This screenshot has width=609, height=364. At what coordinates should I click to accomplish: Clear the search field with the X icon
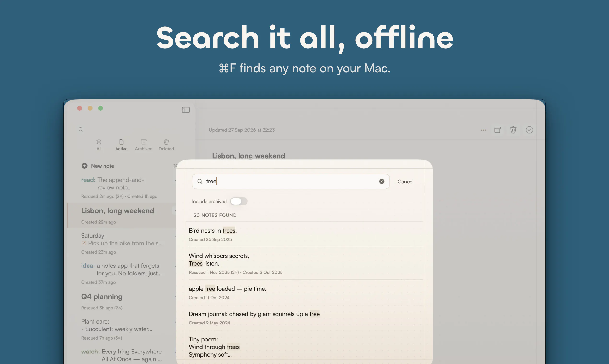(382, 182)
